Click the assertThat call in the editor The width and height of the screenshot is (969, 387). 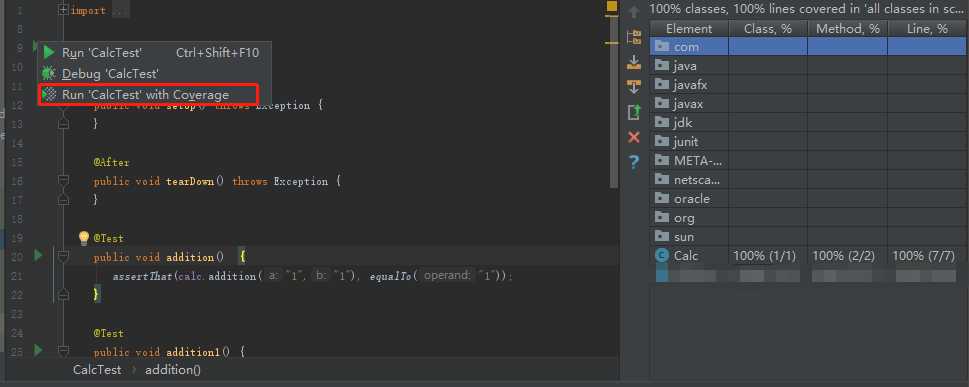(x=142, y=276)
